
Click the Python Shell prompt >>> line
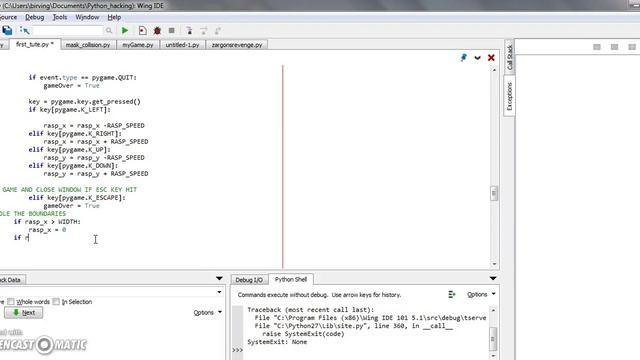237,350
